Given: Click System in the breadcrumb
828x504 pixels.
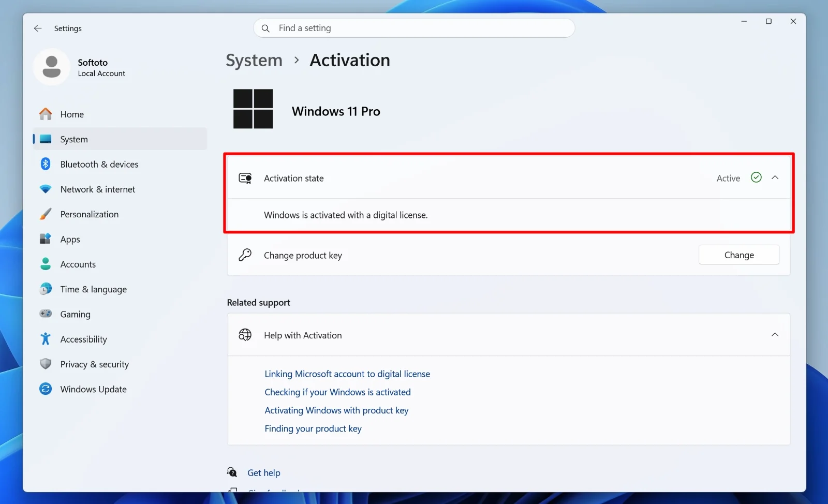Looking at the screenshot, I should (254, 60).
